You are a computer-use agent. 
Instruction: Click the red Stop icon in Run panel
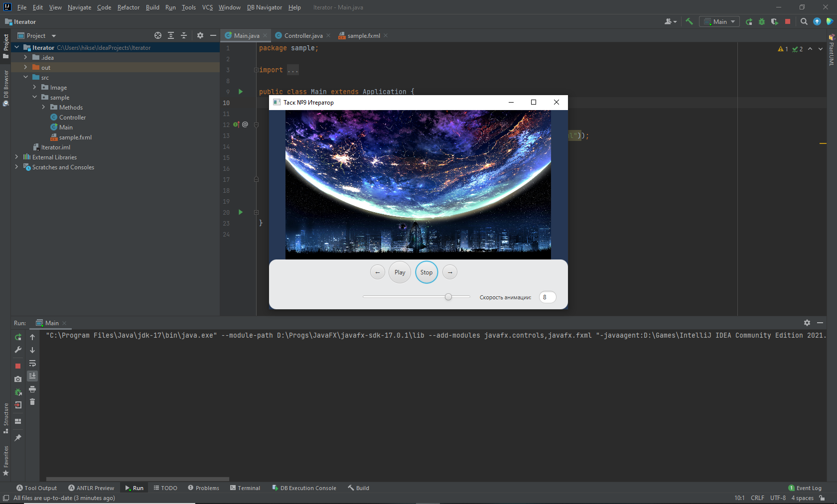pyautogui.click(x=18, y=366)
